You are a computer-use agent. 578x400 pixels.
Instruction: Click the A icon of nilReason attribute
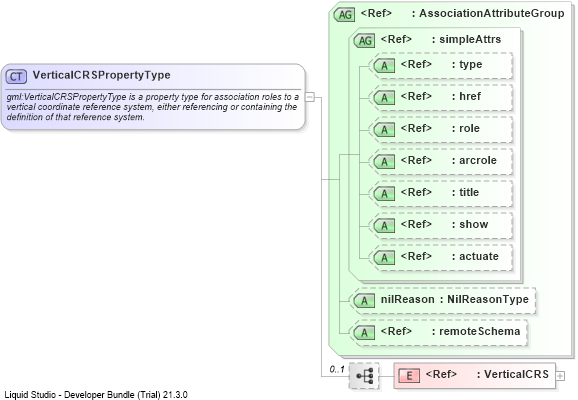click(x=364, y=301)
